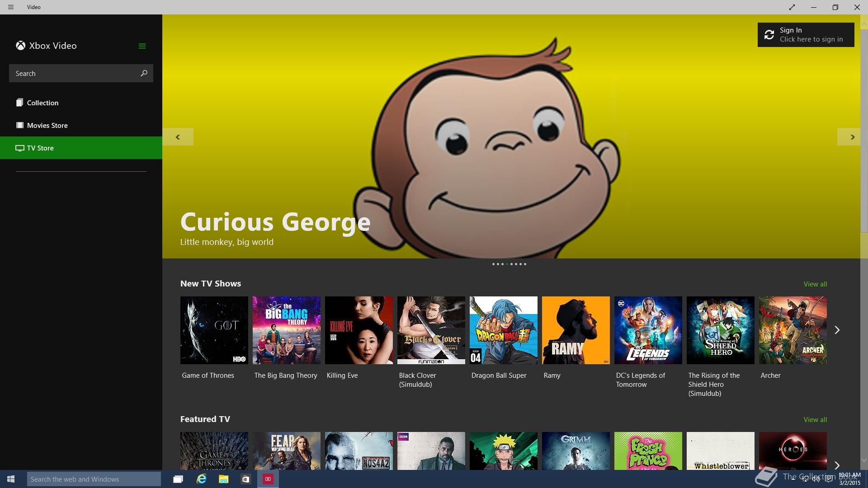This screenshot has height=488, width=868.
Task: Open Fresh Prince poster in Featured TV
Action: [648, 451]
